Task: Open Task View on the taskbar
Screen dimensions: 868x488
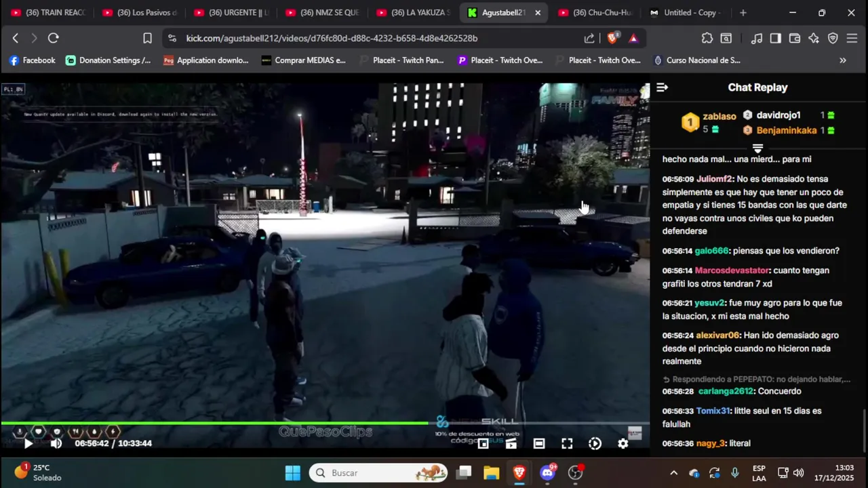Action: point(464,473)
